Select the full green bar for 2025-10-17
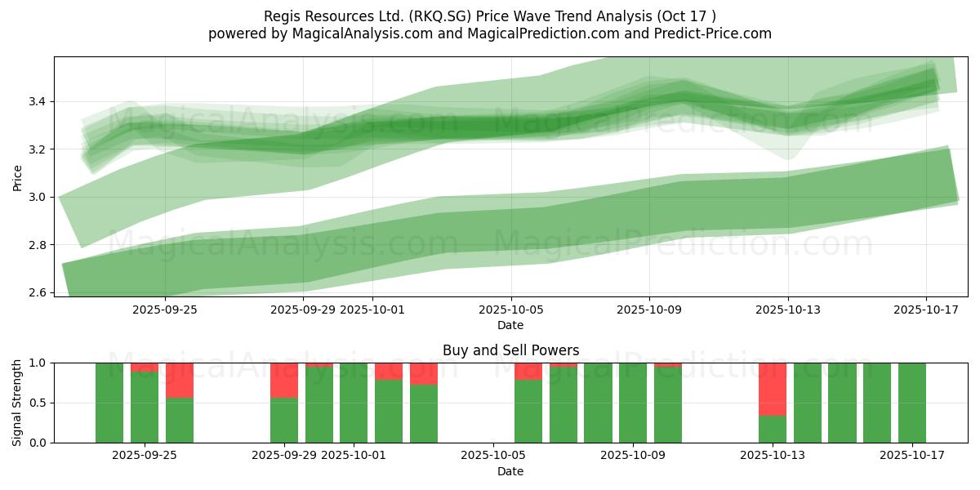 point(911,403)
